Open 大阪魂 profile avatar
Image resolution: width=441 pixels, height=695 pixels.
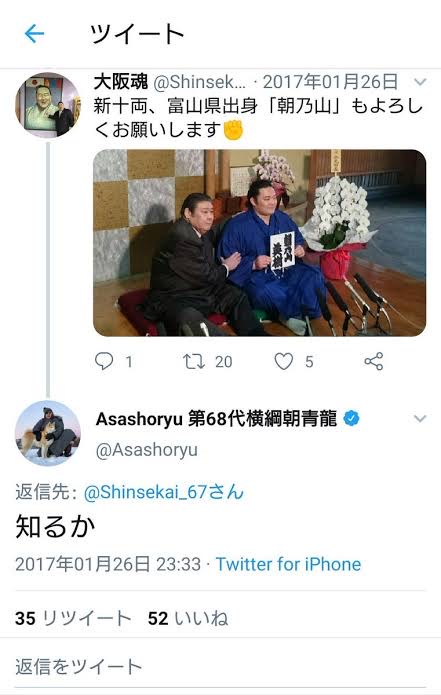[x=48, y=105]
